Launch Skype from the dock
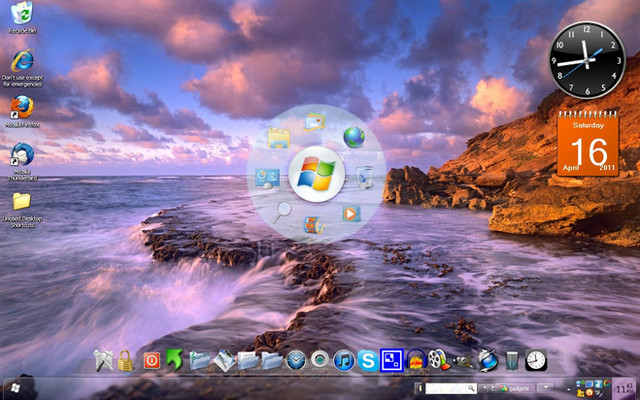640x400 pixels. pos(368,361)
